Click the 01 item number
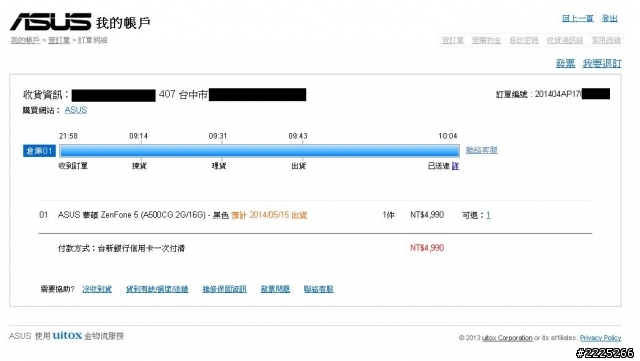Viewport: 640px width, 361px height. point(43,215)
